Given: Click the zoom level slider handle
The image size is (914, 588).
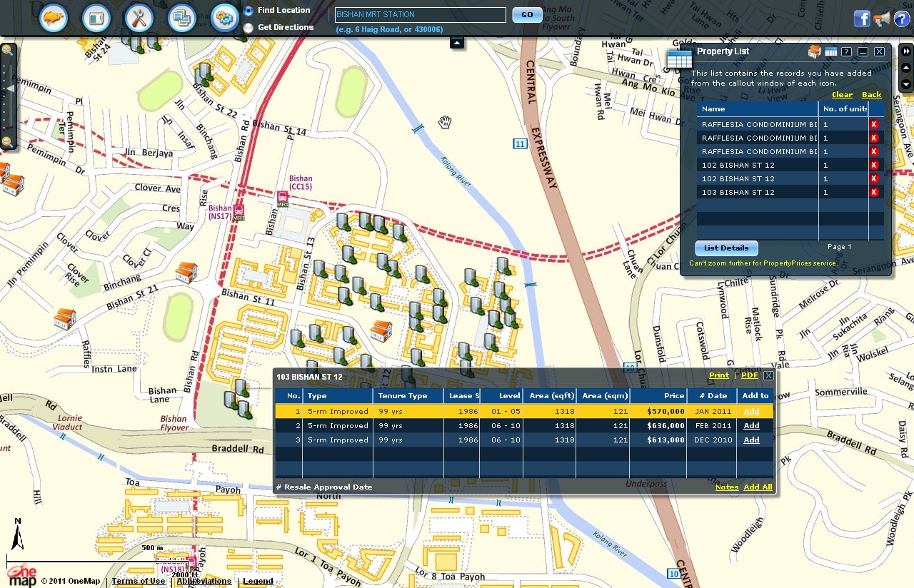Looking at the screenshot, I should coord(9,89).
